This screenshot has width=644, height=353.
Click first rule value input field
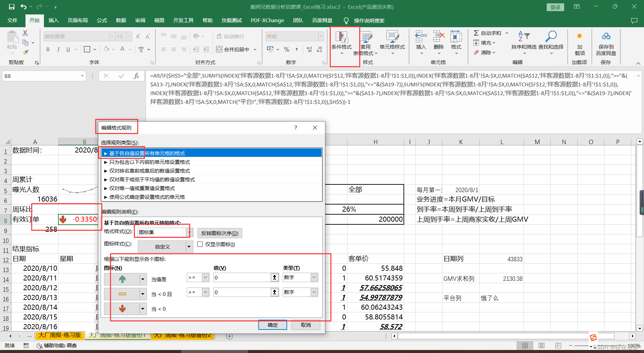(x=242, y=277)
